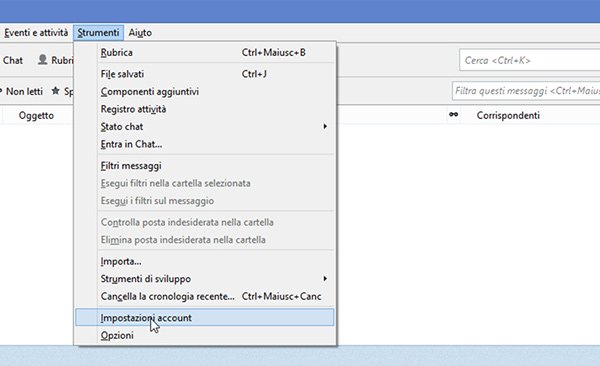This screenshot has height=366, width=600.
Task: Sort by Corrispondenti column header
Action: (508, 116)
